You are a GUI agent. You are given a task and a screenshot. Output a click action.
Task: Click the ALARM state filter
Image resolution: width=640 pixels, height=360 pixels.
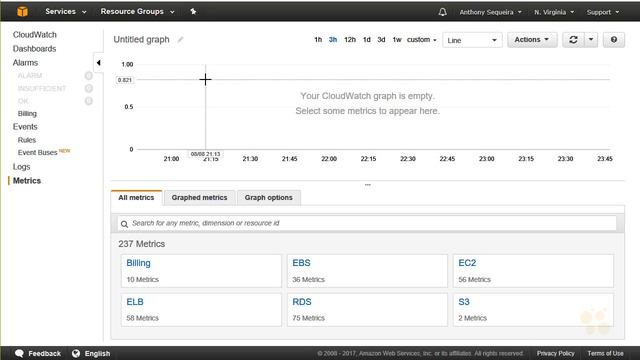[x=30, y=76]
